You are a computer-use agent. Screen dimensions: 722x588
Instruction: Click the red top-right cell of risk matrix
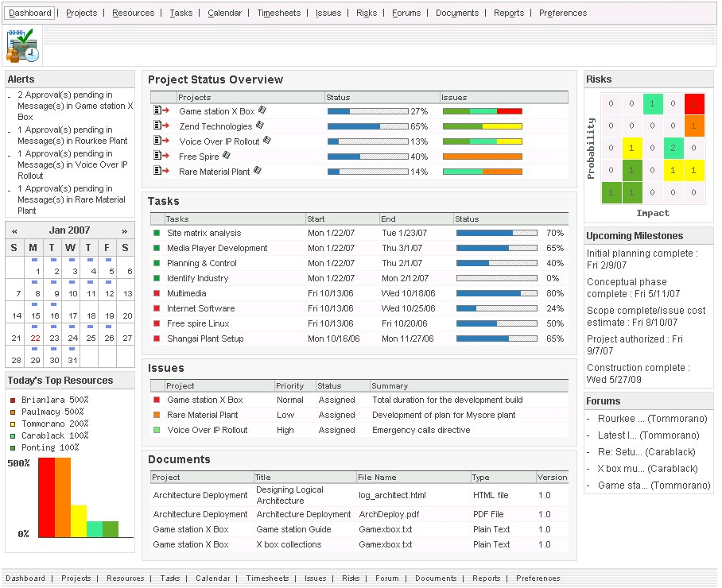694,103
